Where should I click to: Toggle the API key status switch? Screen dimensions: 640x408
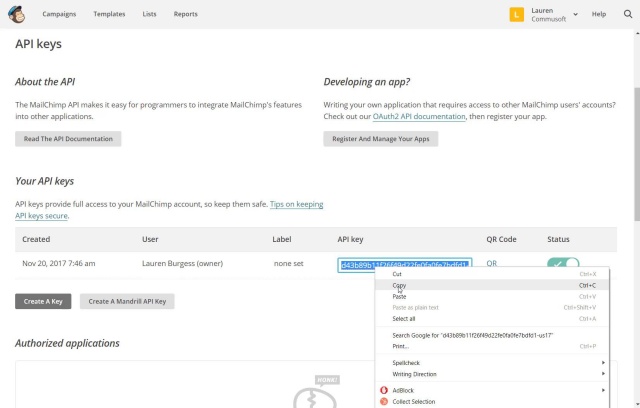(x=563, y=262)
